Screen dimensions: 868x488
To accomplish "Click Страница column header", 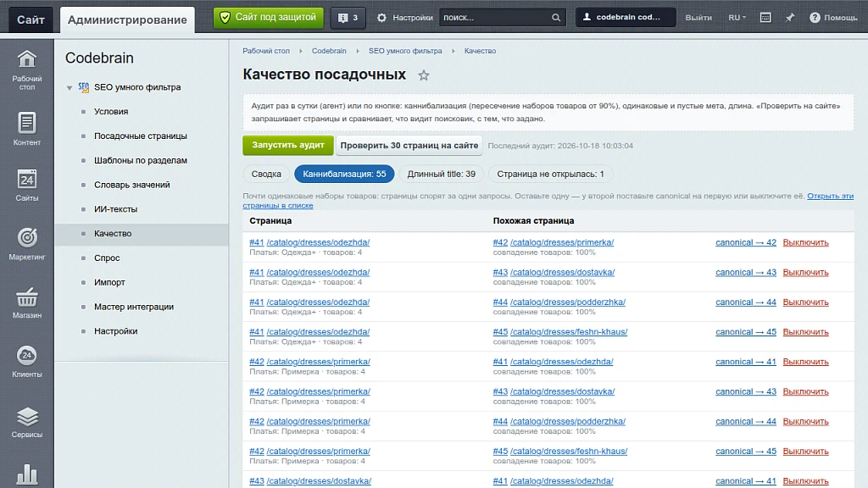I will (x=270, y=221).
